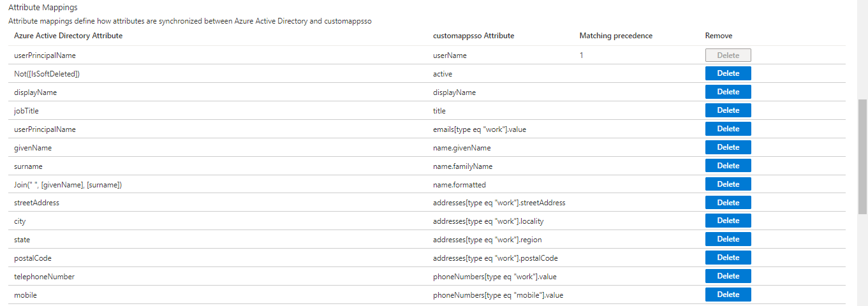The image size is (868, 306).
Task: Edit the Join givenName surname expression mapping
Action: (x=68, y=185)
